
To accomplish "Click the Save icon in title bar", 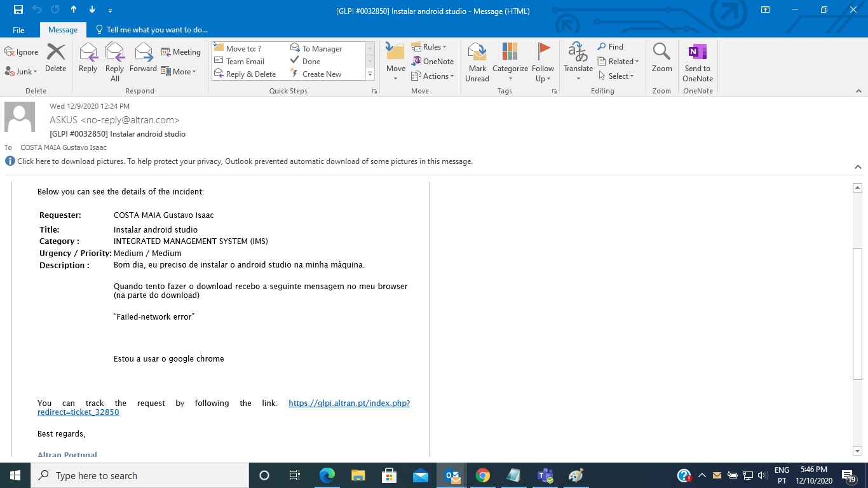I will coord(18,10).
